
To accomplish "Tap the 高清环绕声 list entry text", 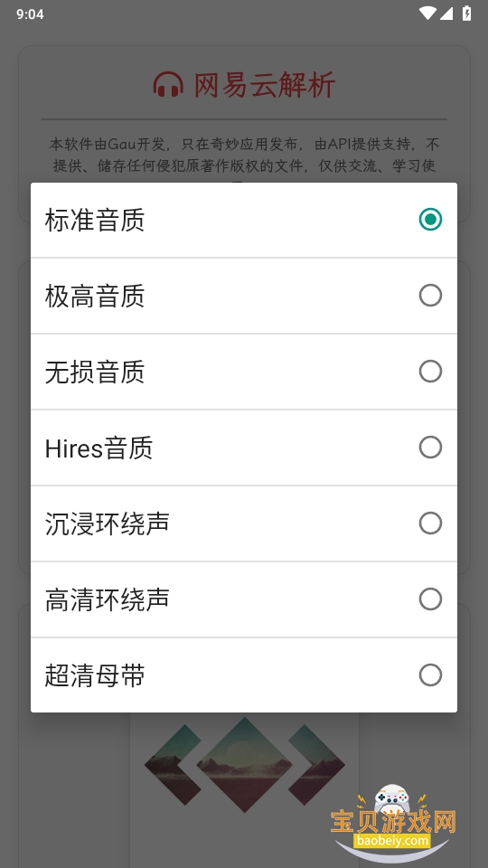I will [107, 599].
